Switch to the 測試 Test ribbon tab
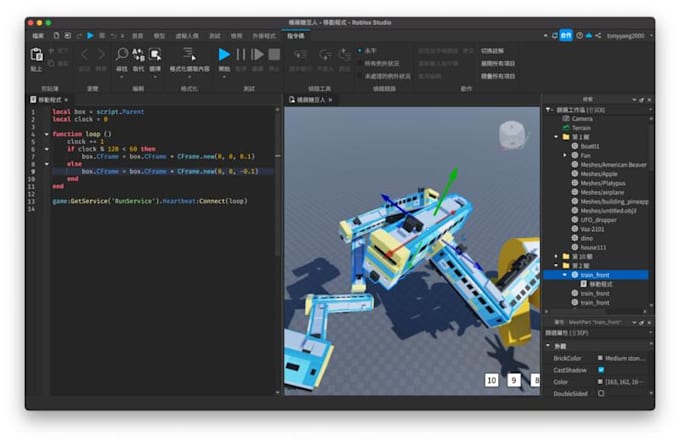 tap(215, 36)
